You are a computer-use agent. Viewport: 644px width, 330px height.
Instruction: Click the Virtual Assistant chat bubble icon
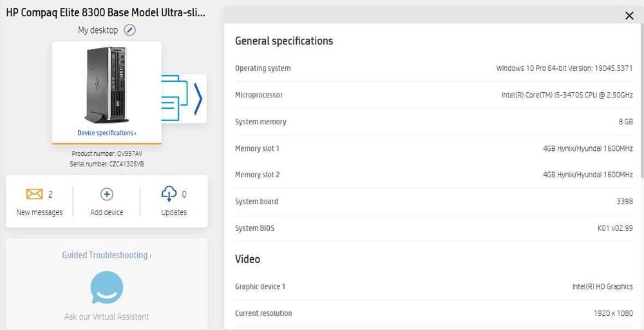[107, 287]
